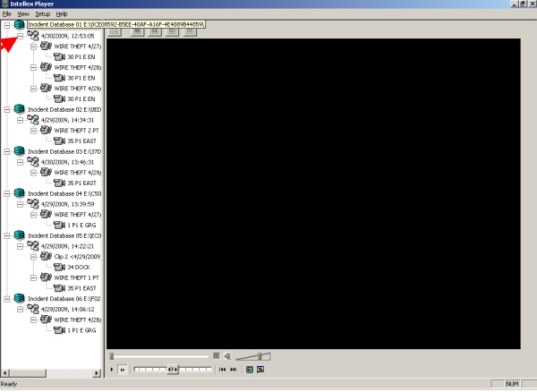Click the tree panel scroll-left arrow
This screenshot has height=392, width=537.
point(4,373)
